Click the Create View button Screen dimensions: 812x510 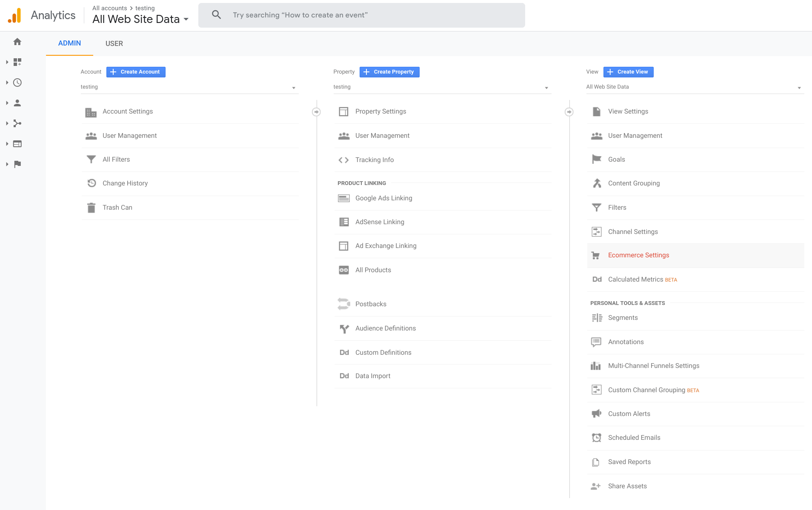[628, 72]
